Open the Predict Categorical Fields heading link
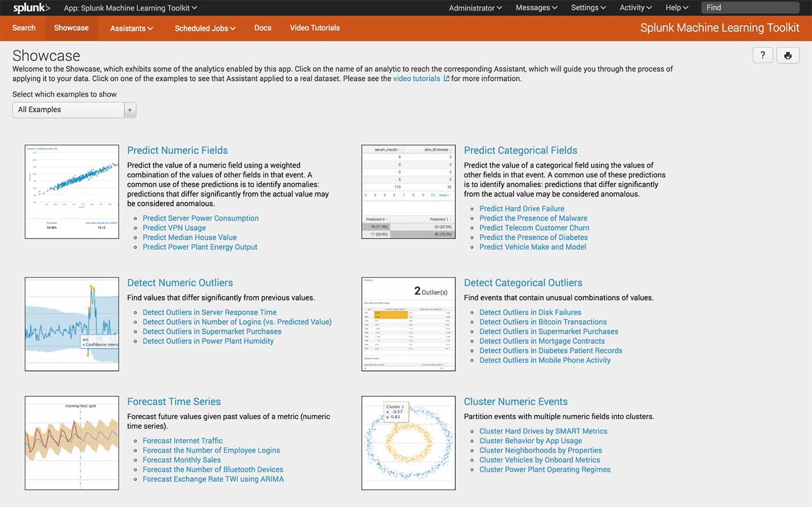This screenshot has height=507, width=812. click(x=521, y=151)
